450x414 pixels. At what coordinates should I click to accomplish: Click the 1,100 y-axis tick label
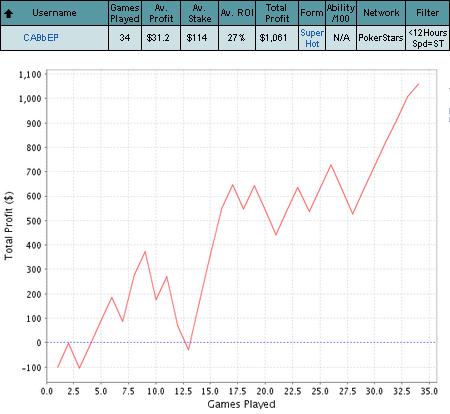coord(30,74)
